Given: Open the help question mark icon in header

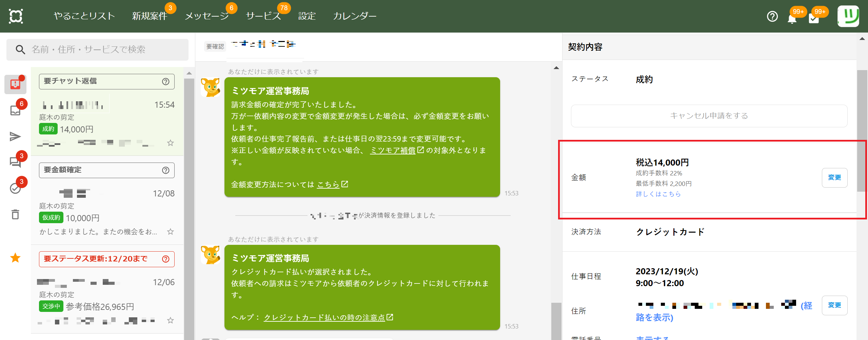Looking at the screenshot, I should click(x=772, y=16).
